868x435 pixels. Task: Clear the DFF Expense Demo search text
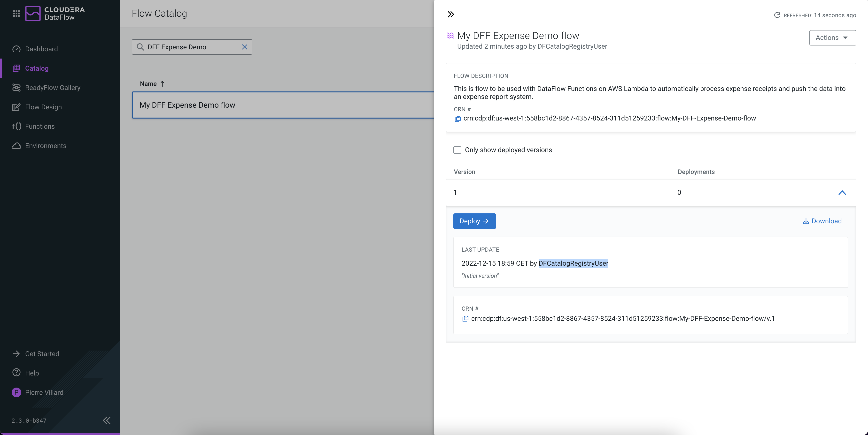[244, 47]
